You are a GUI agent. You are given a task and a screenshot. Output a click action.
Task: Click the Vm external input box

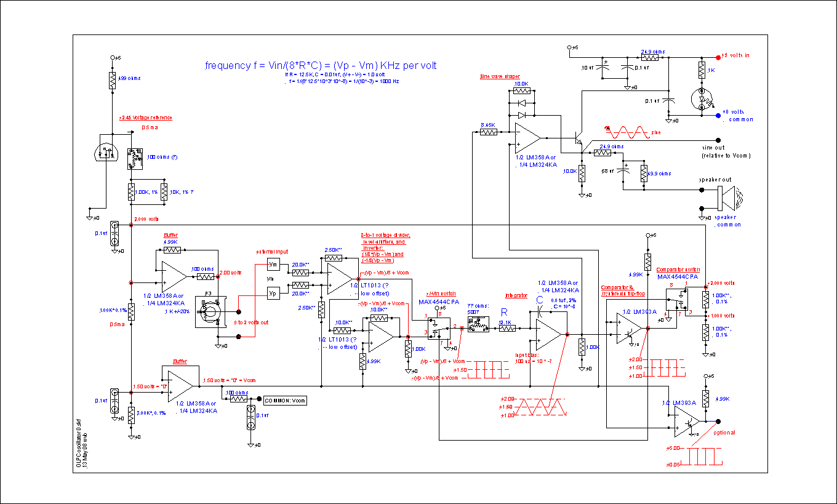274,264
